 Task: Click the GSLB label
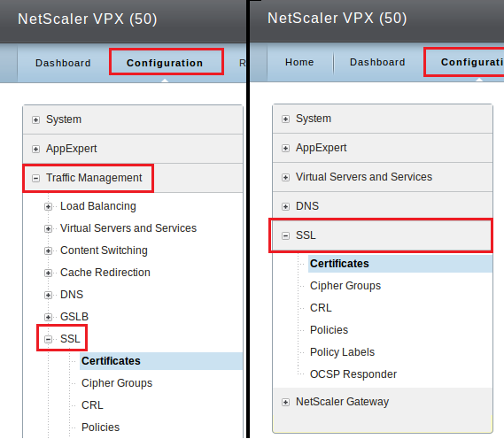[x=74, y=317]
